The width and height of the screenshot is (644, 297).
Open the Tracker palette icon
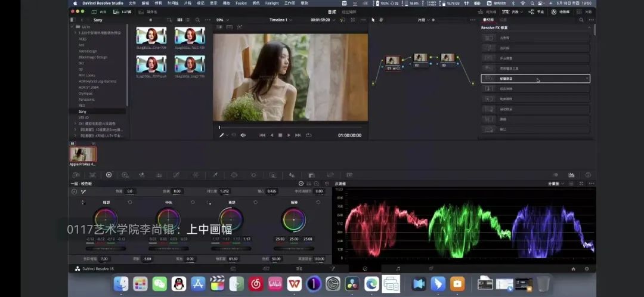click(253, 175)
